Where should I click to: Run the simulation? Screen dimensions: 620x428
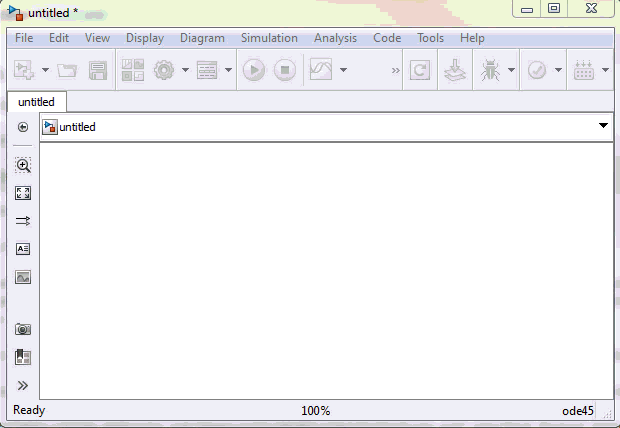click(254, 70)
